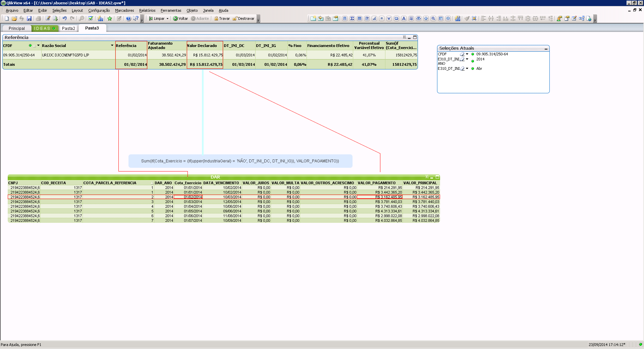Select Cota_Exercicio value 01/04/2014 in DAR

[188, 206]
